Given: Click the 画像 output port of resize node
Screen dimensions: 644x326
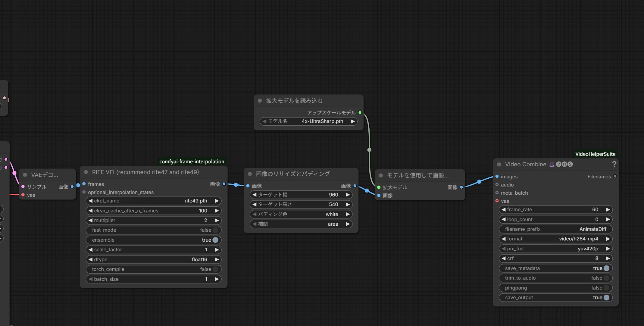Looking at the screenshot, I should pos(355,186).
